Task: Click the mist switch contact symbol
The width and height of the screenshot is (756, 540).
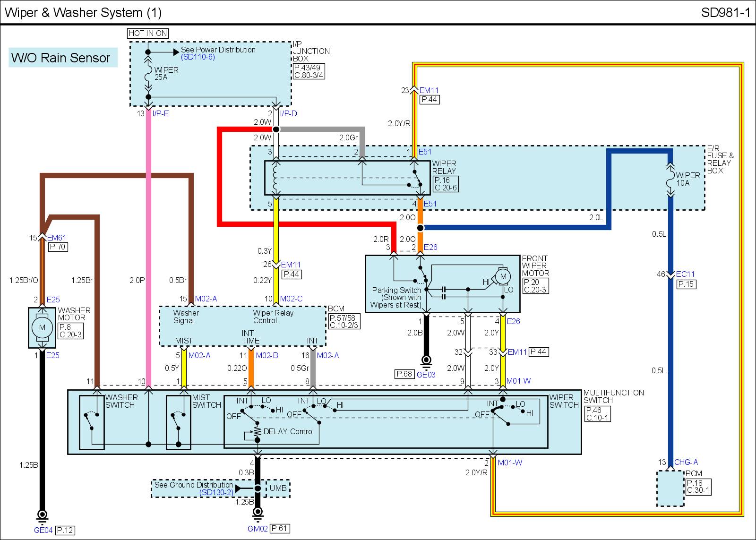Action: (x=179, y=421)
